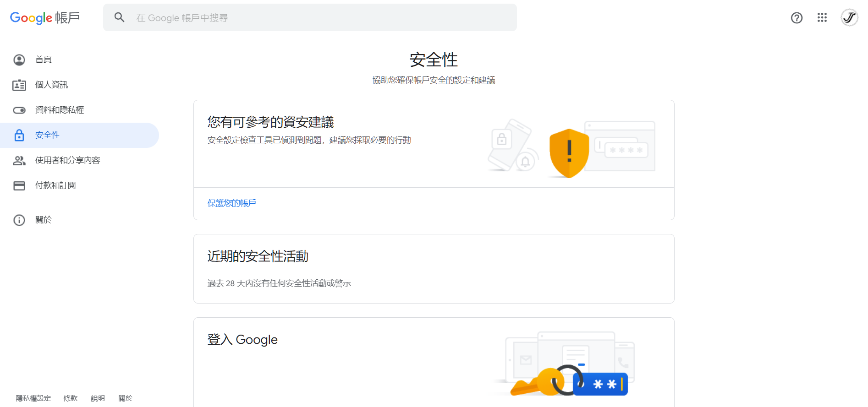Click the 登入 Google heading
Image resolution: width=868 pixels, height=407 pixels.
click(242, 339)
